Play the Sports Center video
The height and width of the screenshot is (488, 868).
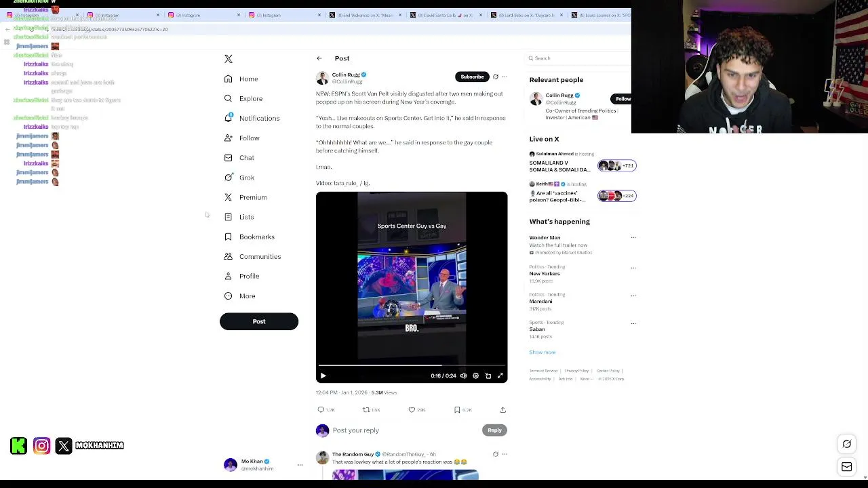pos(323,375)
